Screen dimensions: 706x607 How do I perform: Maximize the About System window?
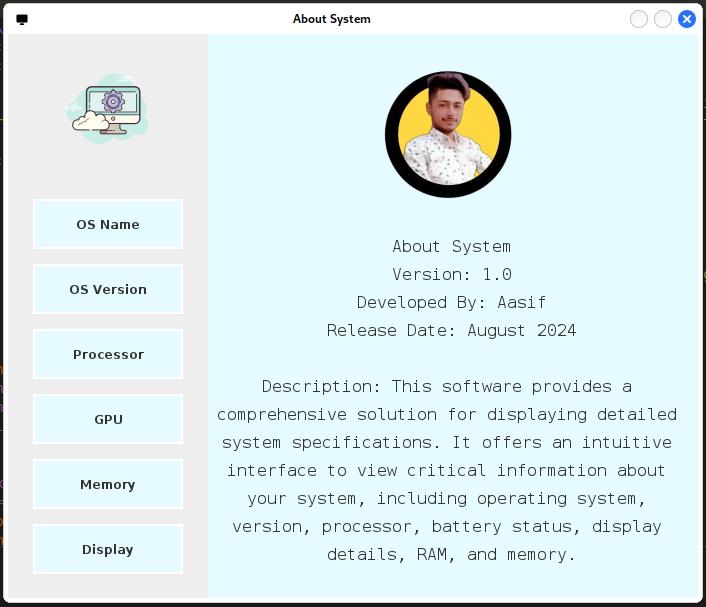pyautogui.click(x=663, y=19)
